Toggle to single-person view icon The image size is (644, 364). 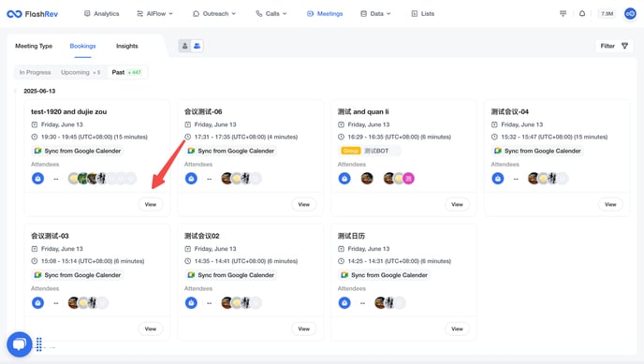(x=184, y=46)
